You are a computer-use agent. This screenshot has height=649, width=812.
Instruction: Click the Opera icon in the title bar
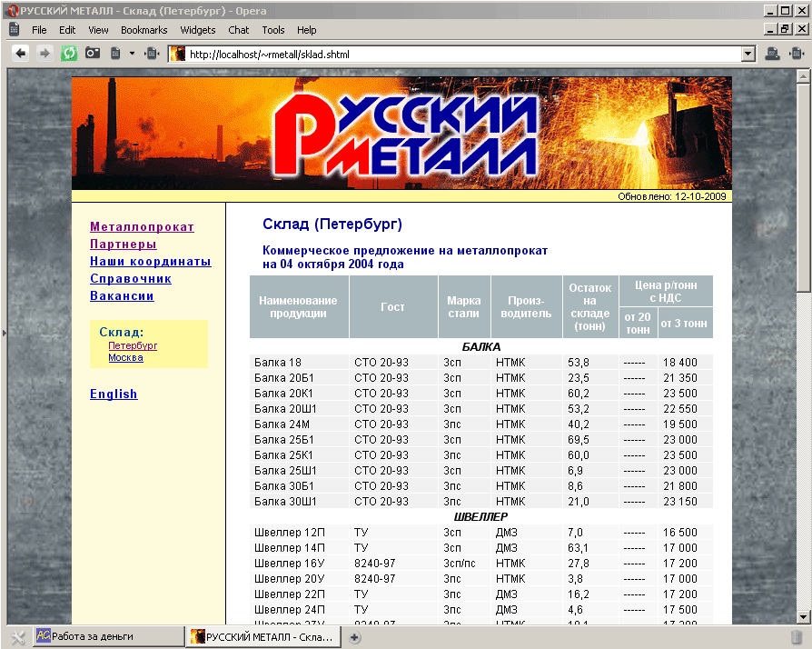pyautogui.click(x=13, y=10)
